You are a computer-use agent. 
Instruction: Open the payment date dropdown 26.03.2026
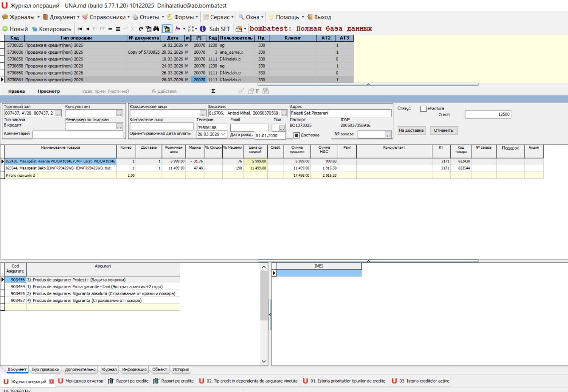click(223, 134)
